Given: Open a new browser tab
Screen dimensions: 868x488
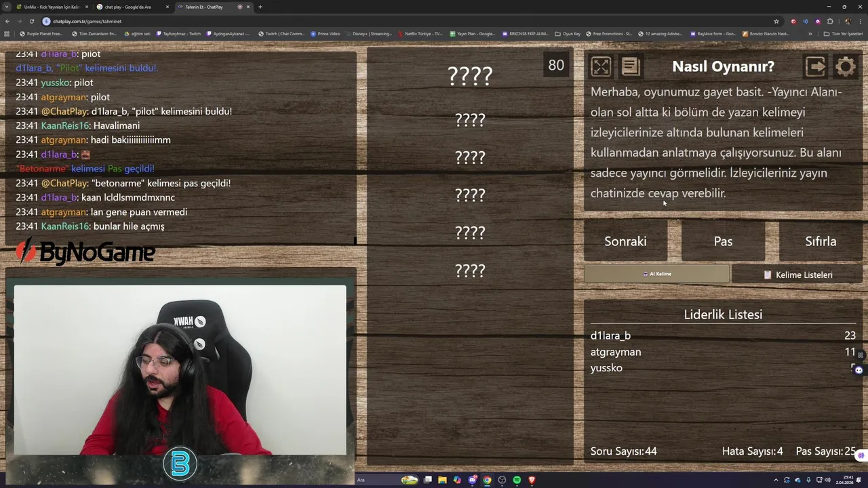Looking at the screenshot, I should tap(260, 7).
